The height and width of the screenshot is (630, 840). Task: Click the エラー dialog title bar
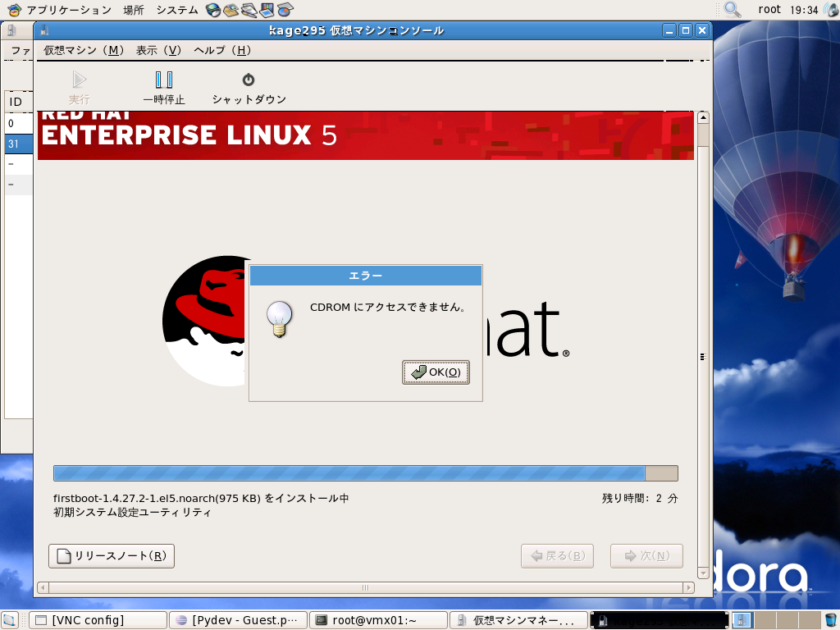click(366, 276)
